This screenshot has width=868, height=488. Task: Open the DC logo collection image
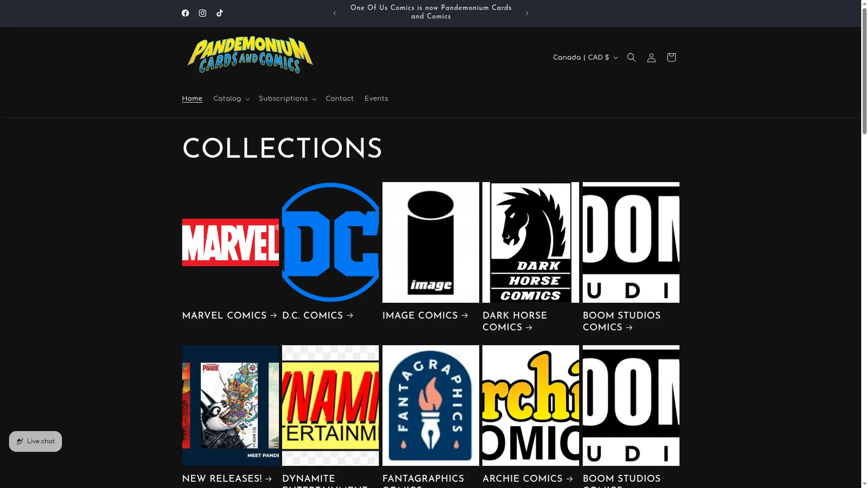click(330, 242)
